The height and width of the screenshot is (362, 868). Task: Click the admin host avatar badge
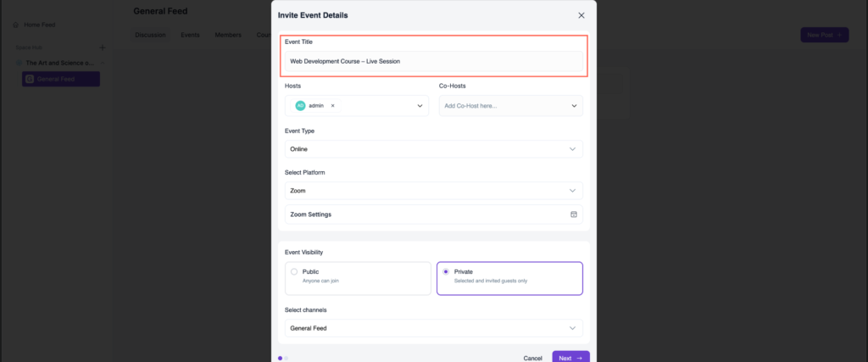pyautogui.click(x=300, y=106)
